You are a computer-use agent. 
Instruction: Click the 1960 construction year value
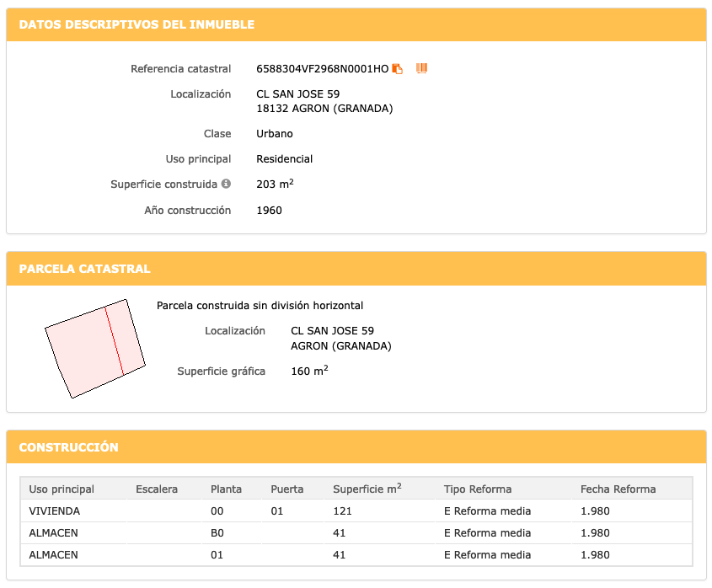tap(269, 211)
